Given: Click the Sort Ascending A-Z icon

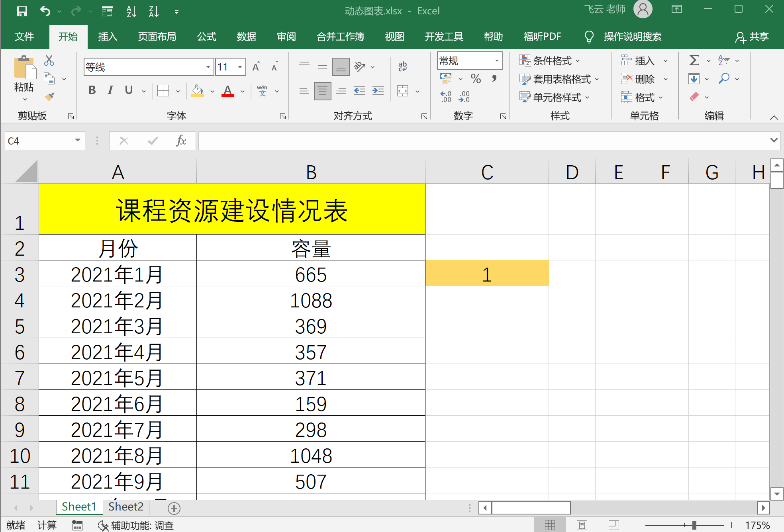Looking at the screenshot, I should (x=131, y=11).
